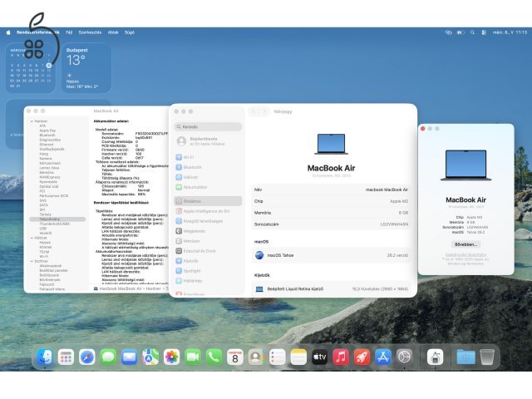Open Phone app from the Dock
Viewport: 532px width, 399px height.
(x=214, y=357)
